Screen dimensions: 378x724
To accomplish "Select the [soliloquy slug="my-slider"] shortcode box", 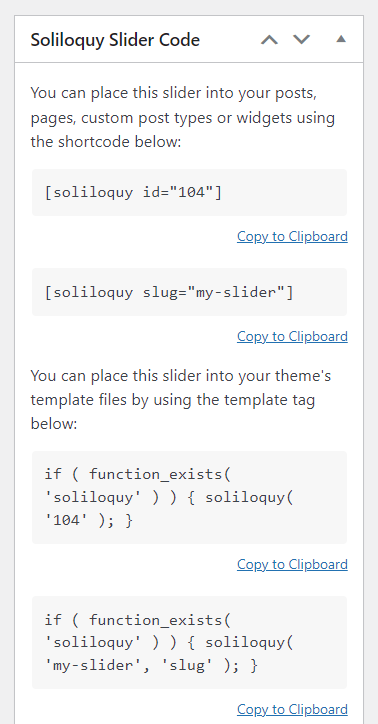I will (x=189, y=292).
